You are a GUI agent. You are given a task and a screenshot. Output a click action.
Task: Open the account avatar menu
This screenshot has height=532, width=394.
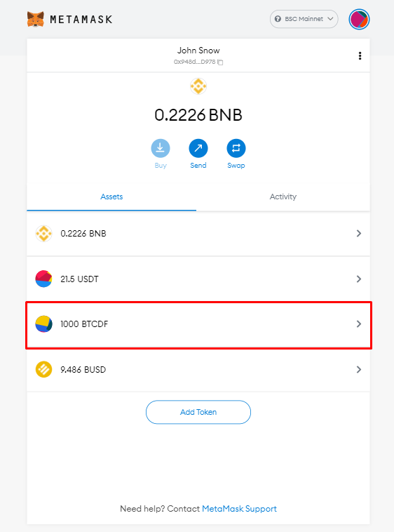tap(359, 19)
